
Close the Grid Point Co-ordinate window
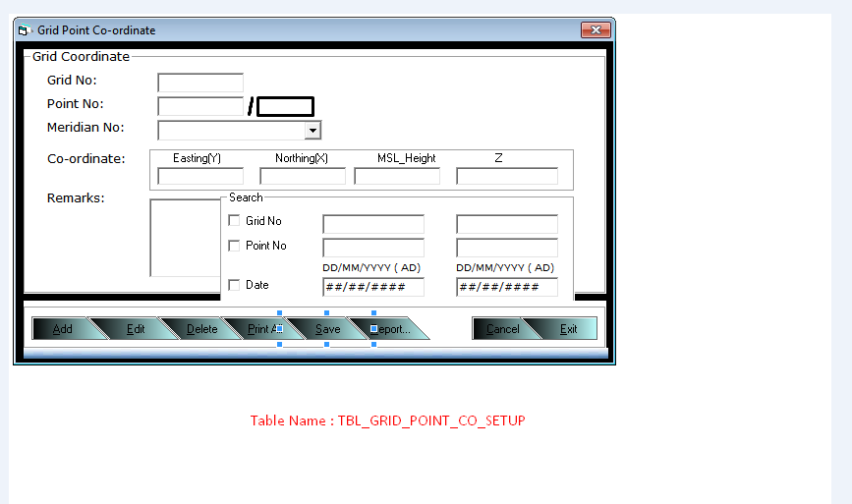(x=595, y=30)
